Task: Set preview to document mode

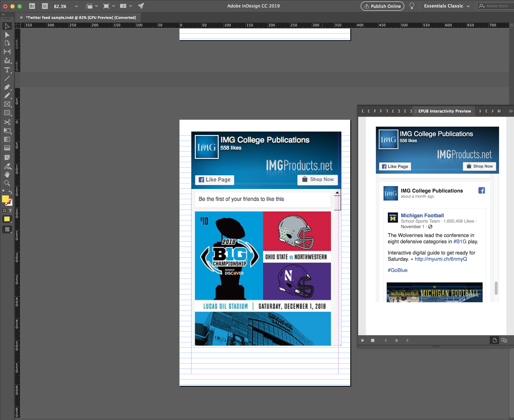Action: point(504,340)
